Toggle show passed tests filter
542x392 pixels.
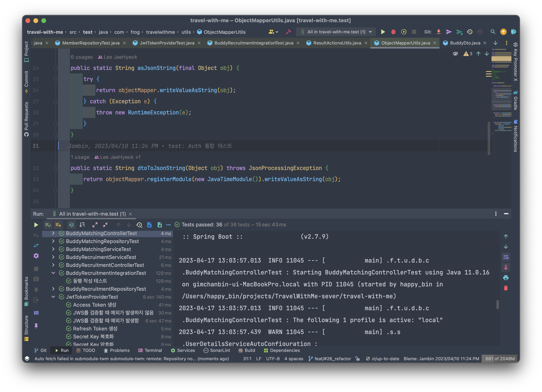pos(48,225)
